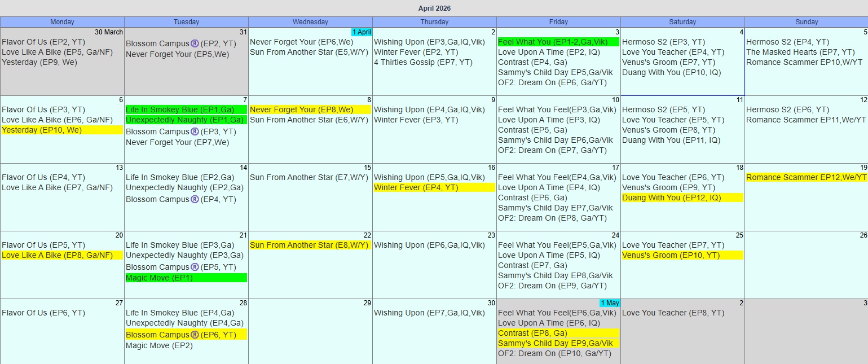Click the ® icon in Blossom Campus EP2
The height and width of the screenshot is (364, 868).
point(195,43)
